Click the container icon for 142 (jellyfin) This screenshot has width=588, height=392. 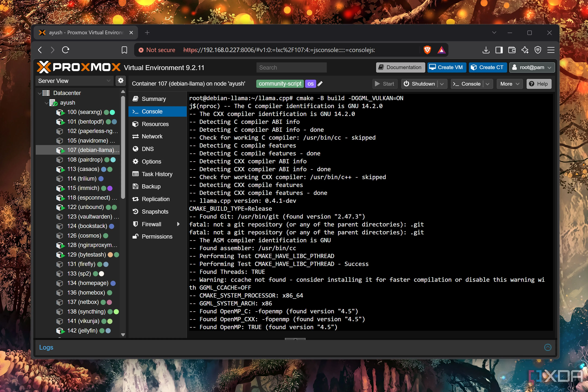[x=60, y=331]
